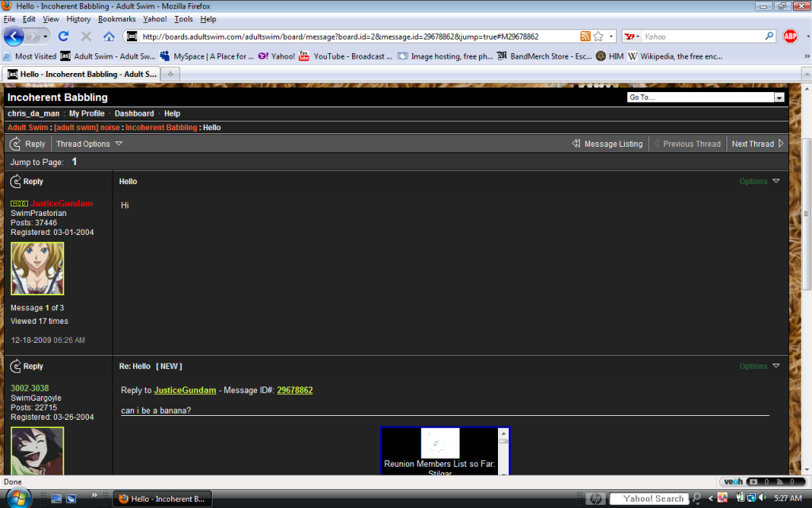This screenshot has height=508, width=812.
Task: Open the View menu
Action: click(51, 19)
